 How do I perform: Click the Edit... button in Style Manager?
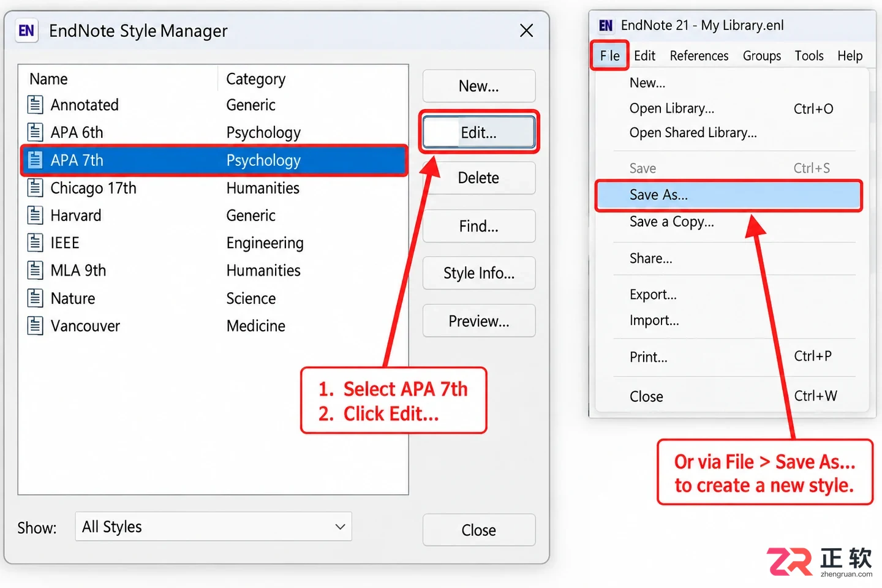coord(479,132)
